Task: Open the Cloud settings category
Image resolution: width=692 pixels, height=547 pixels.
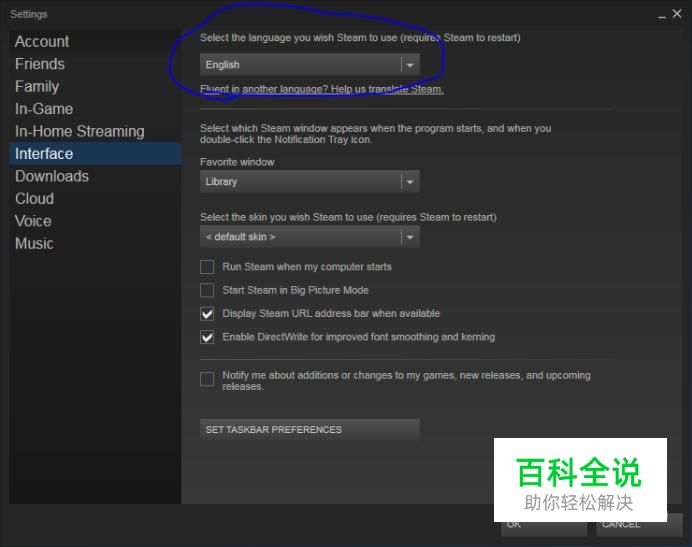Action: click(95, 199)
